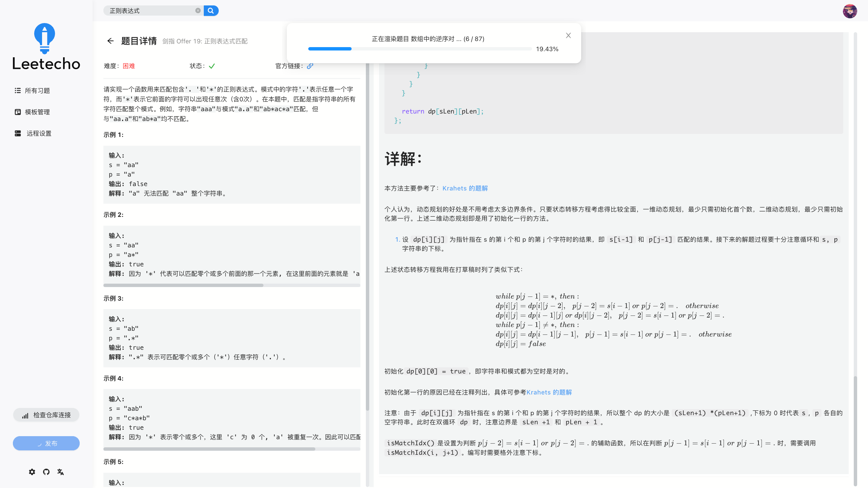Open the GitHub icon in sidebar
The width and height of the screenshot is (868, 488).
(x=46, y=472)
